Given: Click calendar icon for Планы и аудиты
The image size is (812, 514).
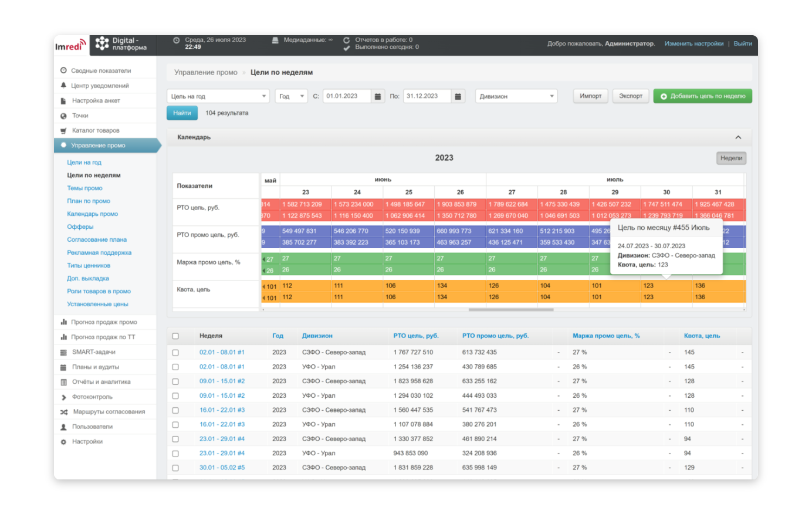Looking at the screenshot, I should 63,367.
